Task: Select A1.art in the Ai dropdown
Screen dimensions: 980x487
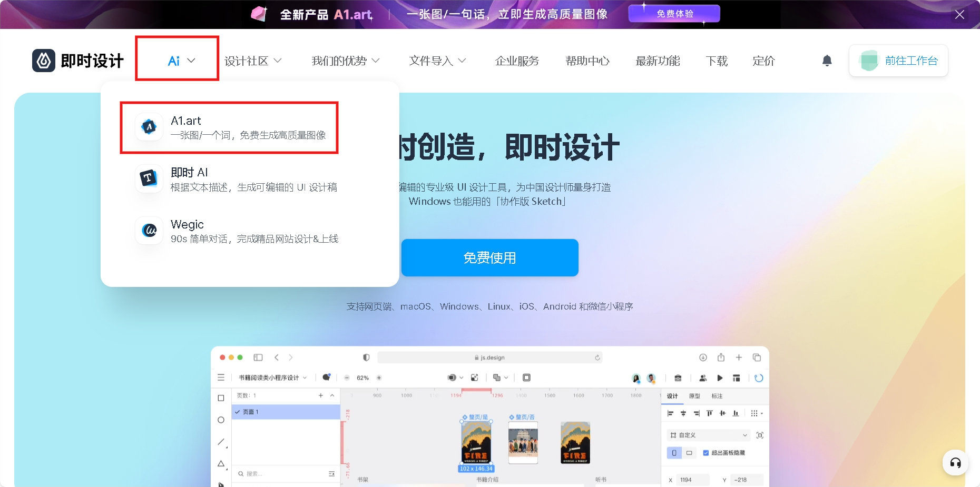Action: 229,127
